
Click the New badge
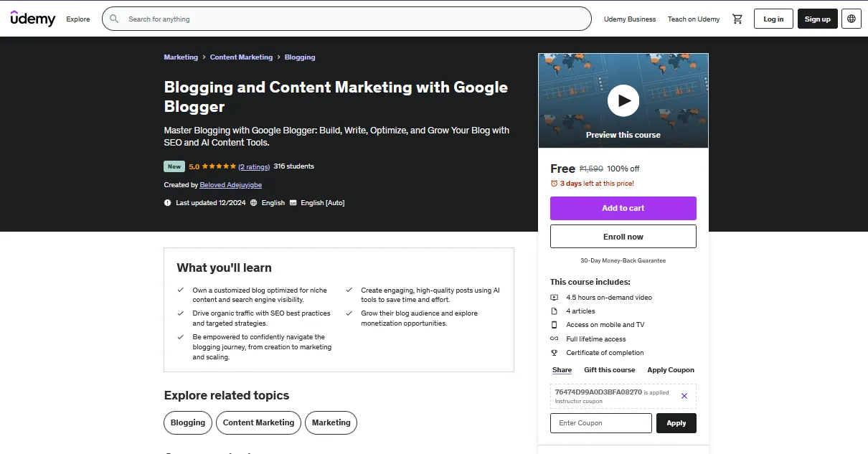point(174,166)
